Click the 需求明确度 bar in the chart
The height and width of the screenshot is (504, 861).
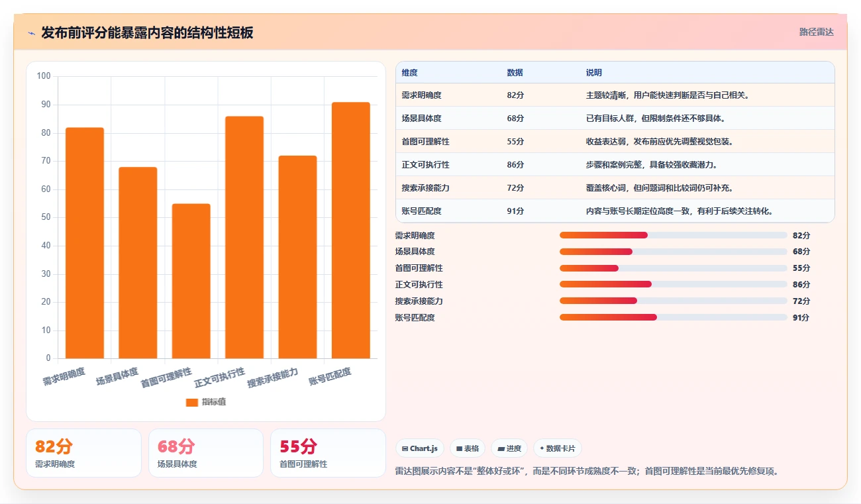(85, 243)
